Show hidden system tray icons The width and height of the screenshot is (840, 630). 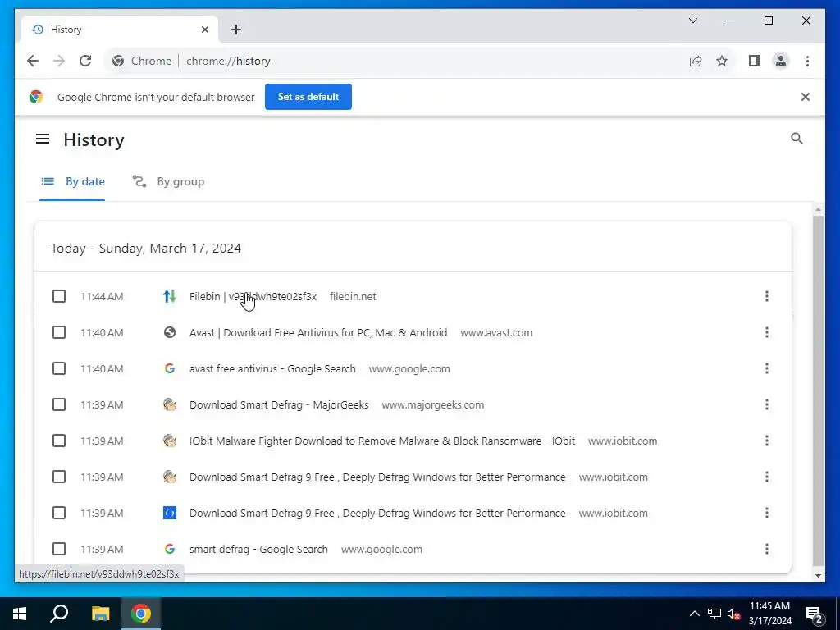coord(694,614)
